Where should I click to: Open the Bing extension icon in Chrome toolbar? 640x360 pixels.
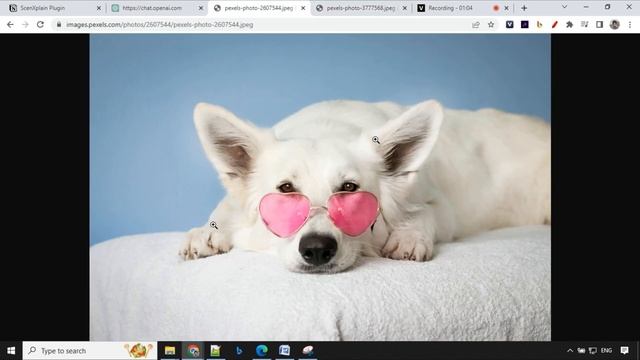pyautogui.click(x=539, y=25)
